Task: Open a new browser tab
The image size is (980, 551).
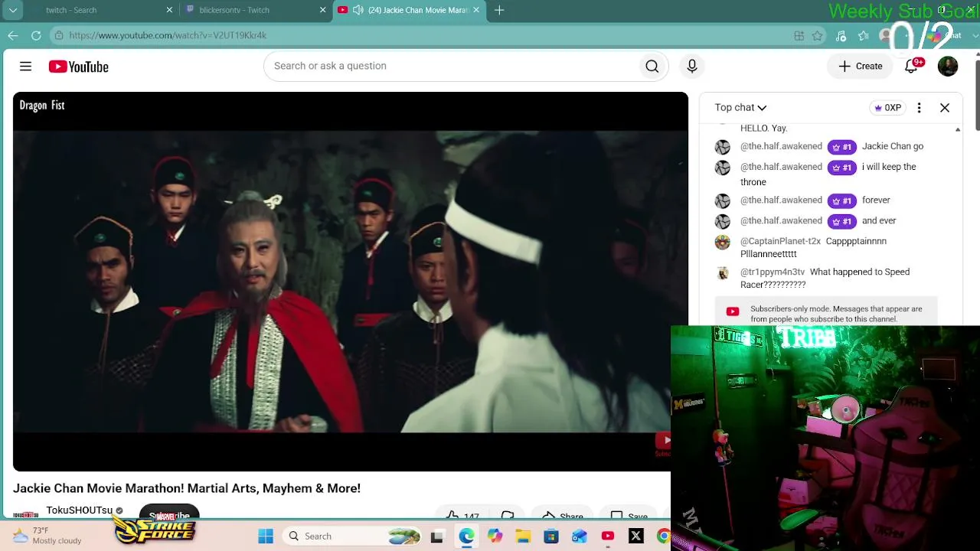Action: coord(499,10)
